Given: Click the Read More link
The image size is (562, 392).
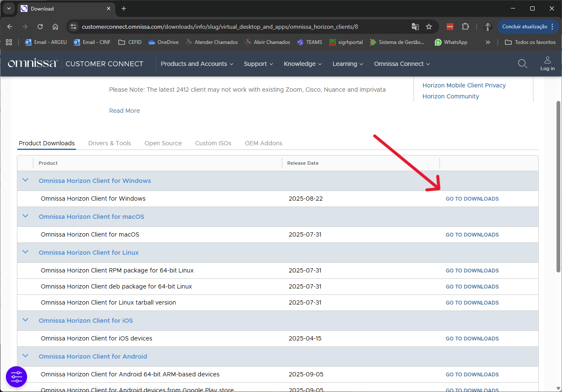Looking at the screenshot, I should [x=124, y=111].
